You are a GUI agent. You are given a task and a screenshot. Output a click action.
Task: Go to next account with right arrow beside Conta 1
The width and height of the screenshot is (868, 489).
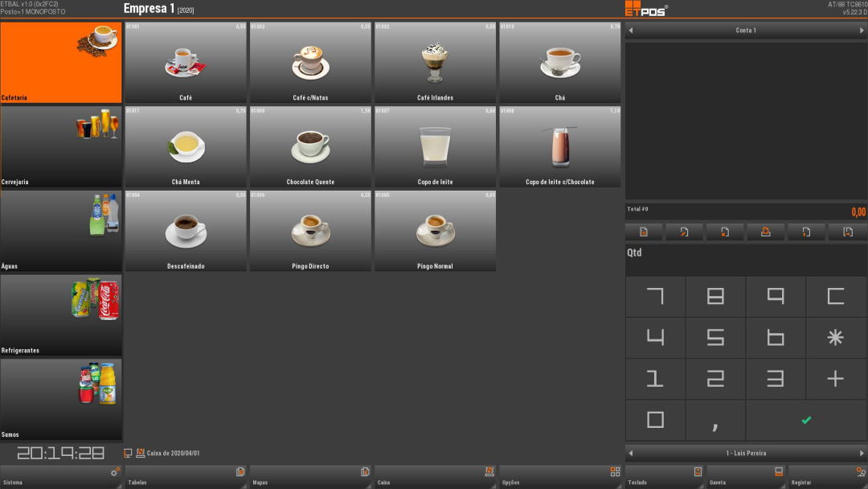[x=862, y=31]
